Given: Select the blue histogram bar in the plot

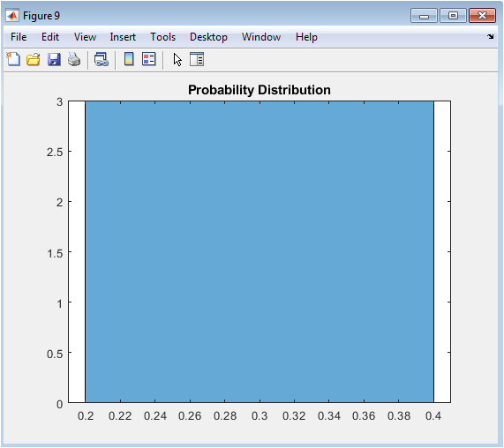Looking at the screenshot, I should pos(260,251).
